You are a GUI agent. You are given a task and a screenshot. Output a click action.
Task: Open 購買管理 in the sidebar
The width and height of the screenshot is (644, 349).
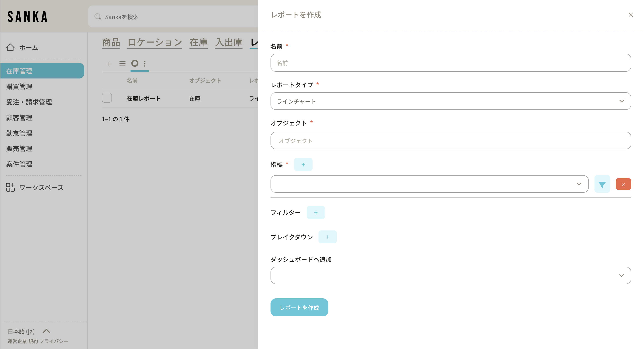pos(19,87)
